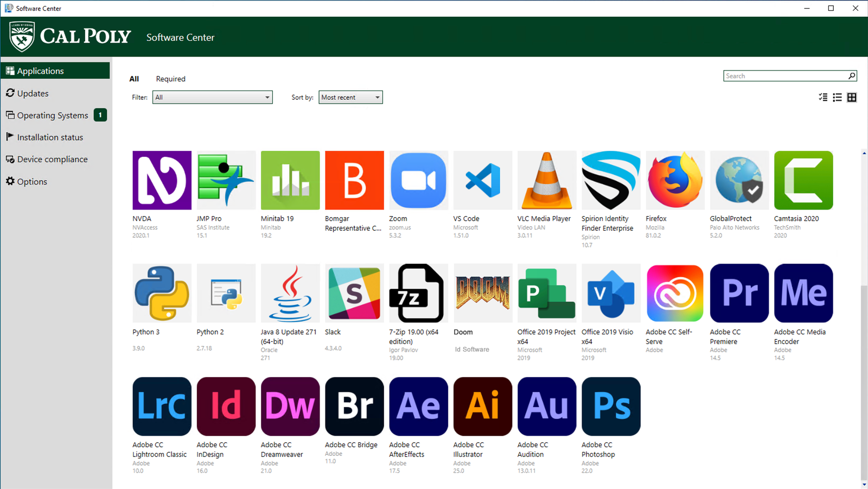Click the Cal Poly shield logo
Image resolution: width=868 pixels, height=489 pixels.
(22, 36)
